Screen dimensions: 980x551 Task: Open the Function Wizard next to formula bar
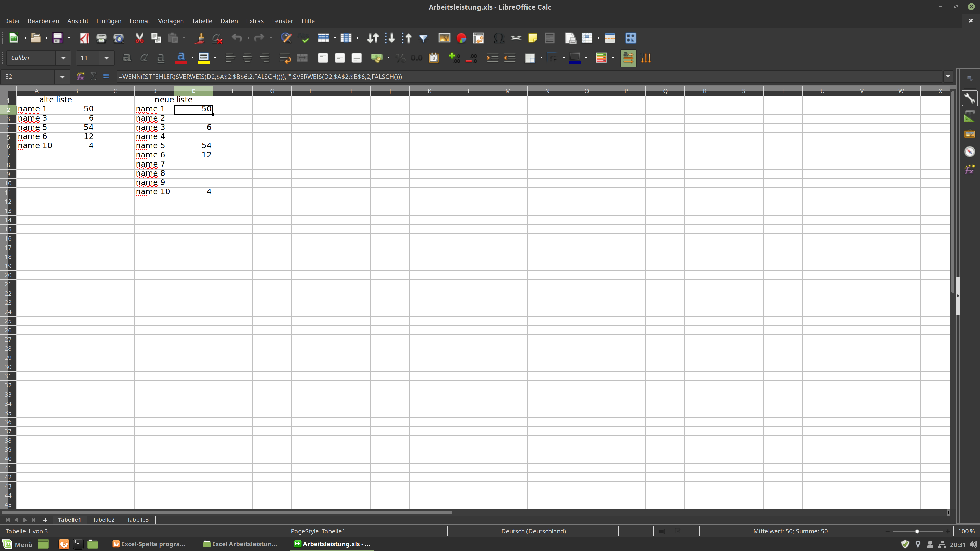click(80, 77)
